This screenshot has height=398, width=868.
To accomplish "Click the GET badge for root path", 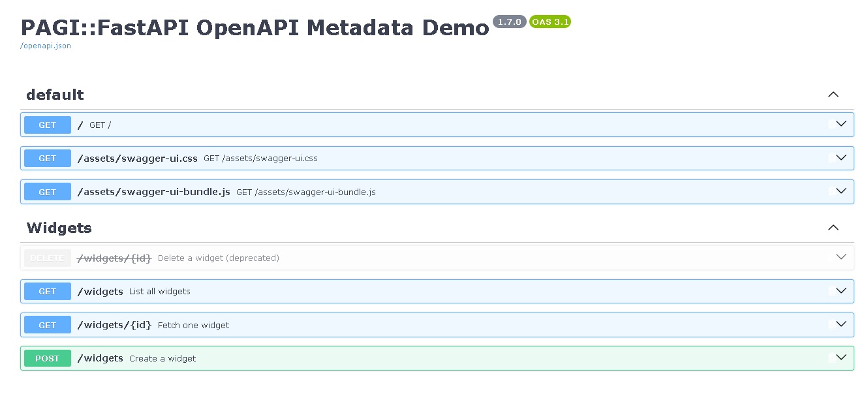I will [x=48, y=125].
